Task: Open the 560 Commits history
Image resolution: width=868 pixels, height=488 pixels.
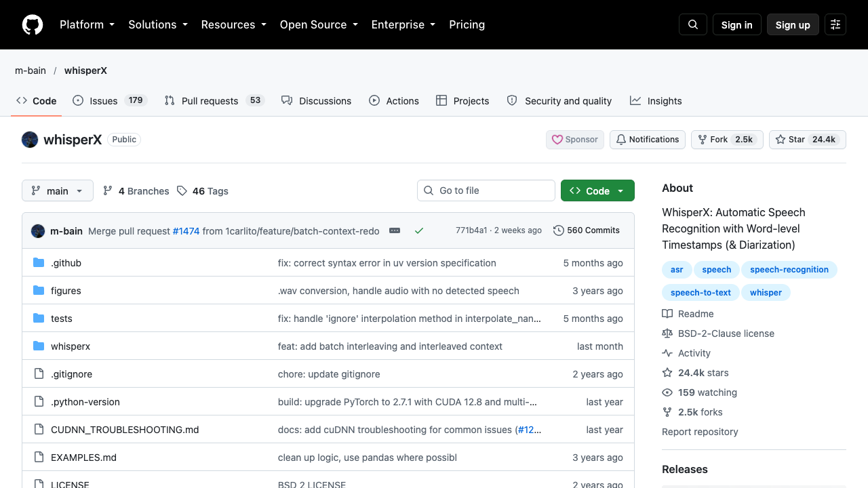Action: tap(587, 230)
